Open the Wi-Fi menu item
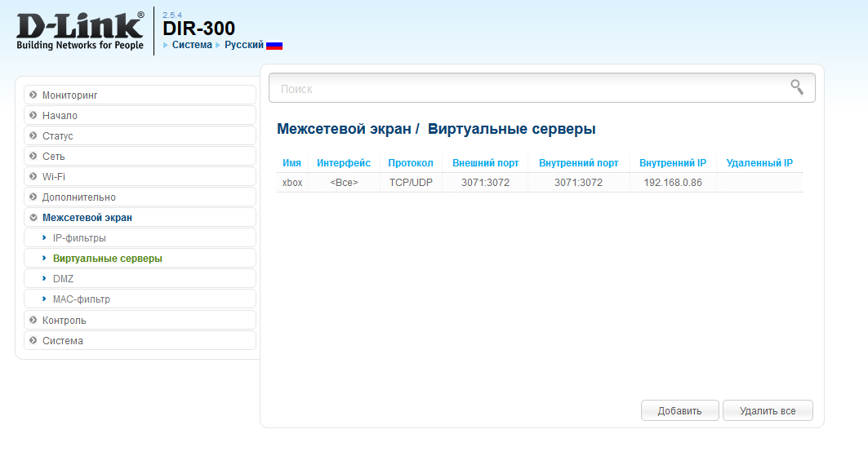868x465 pixels. click(x=140, y=177)
